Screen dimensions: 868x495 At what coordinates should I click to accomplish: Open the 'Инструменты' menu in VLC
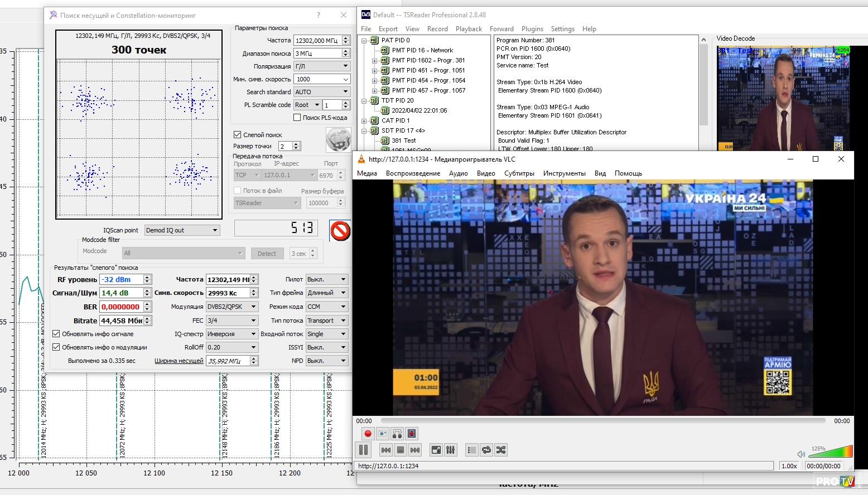click(564, 173)
